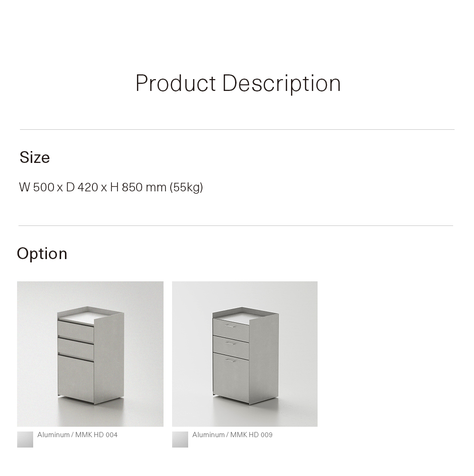Click the "Option" section heading

point(42,253)
